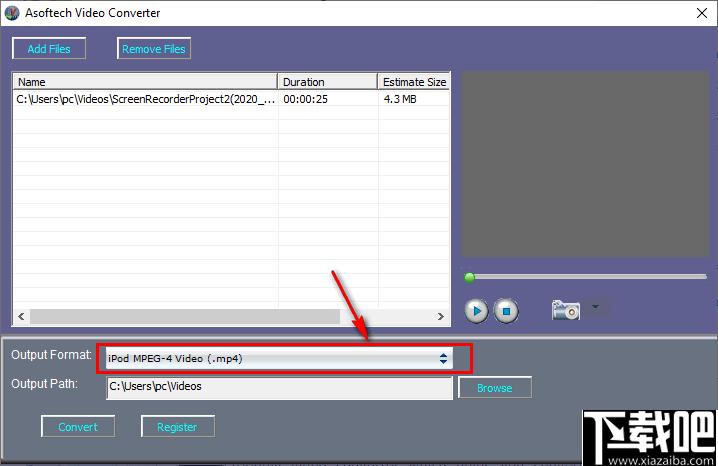Open the Register dialog
Screen dimensions: 718x466
[177, 427]
